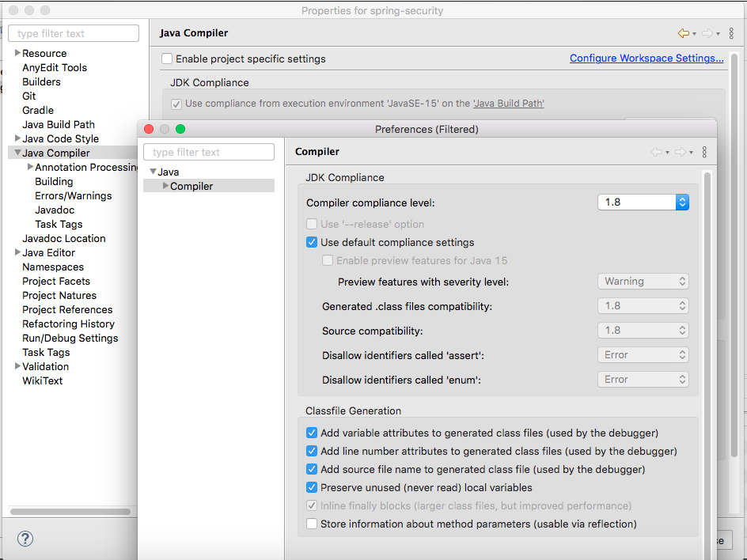Select Errors/Warnings under Java Compiler
747x560 pixels.
(74, 195)
